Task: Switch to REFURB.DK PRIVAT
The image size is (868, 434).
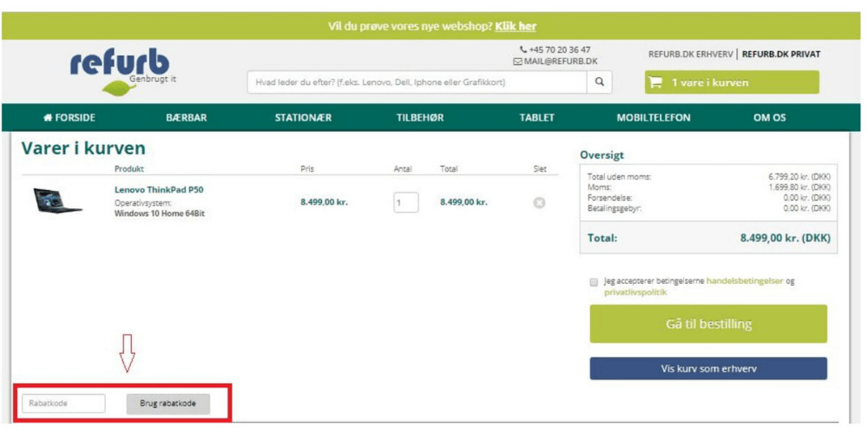Action: coord(781,54)
